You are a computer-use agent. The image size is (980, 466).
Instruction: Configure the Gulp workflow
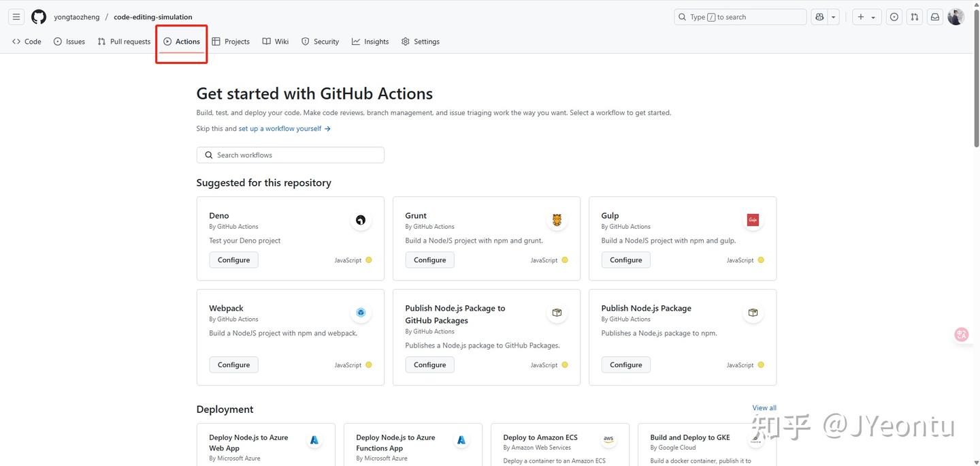click(625, 260)
